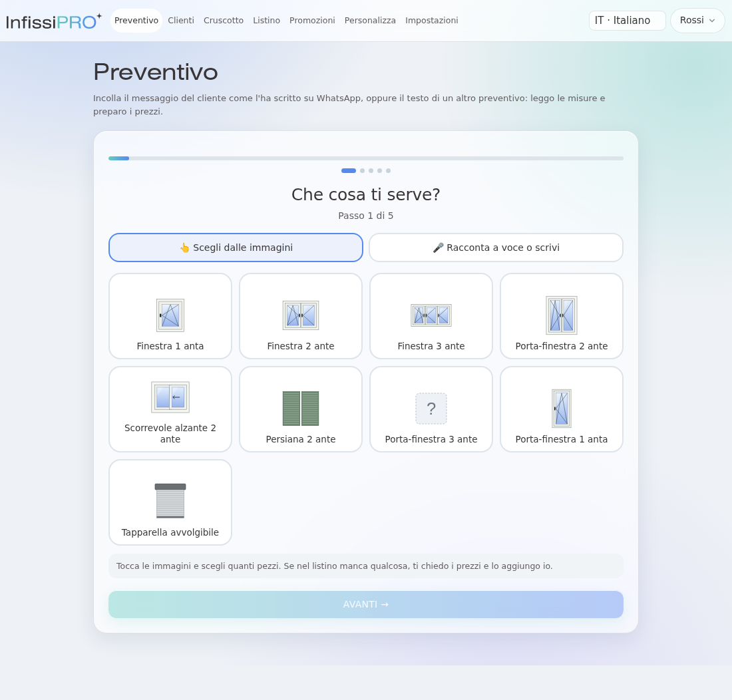The width and height of the screenshot is (732, 700).
Task: Open the Cruscotto dashboard
Action: click(x=224, y=21)
